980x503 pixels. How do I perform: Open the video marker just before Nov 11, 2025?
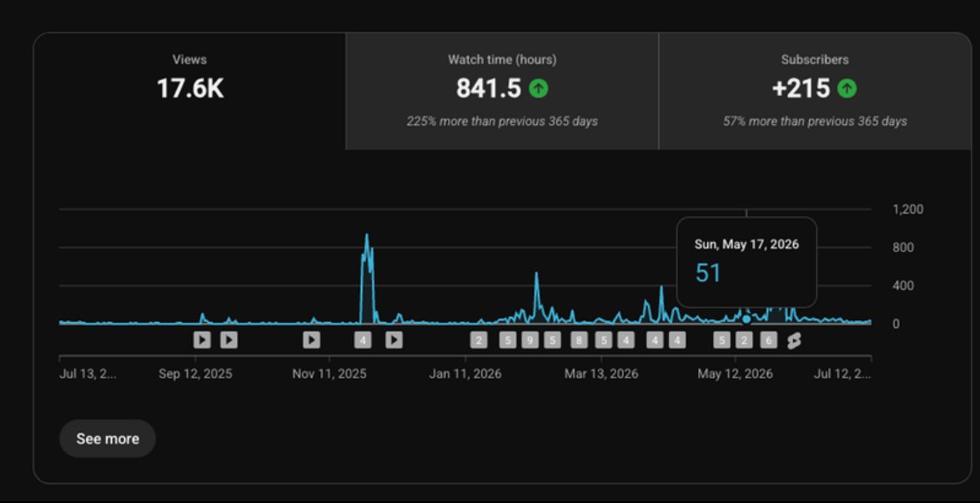coord(311,340)
